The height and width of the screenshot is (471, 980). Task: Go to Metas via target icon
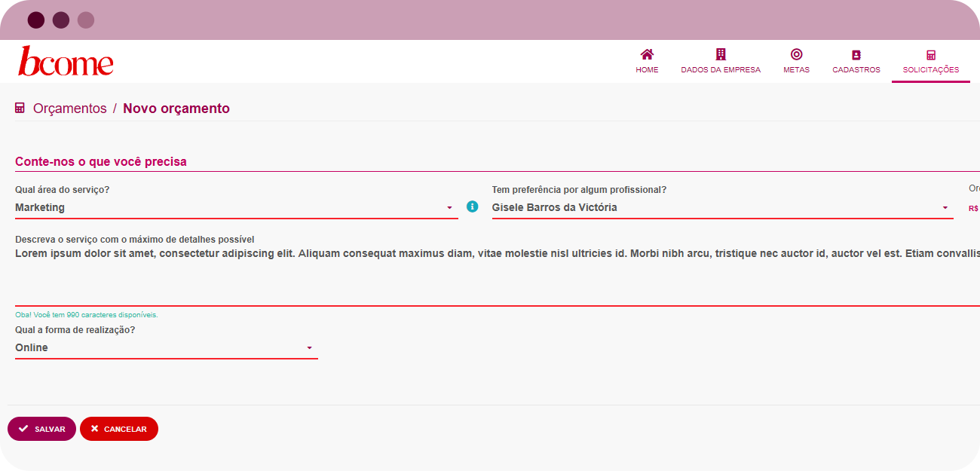tap(796, 54)
